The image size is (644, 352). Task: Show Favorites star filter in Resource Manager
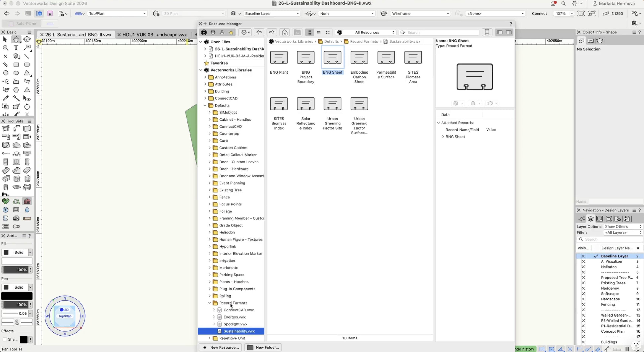(231, 32)
